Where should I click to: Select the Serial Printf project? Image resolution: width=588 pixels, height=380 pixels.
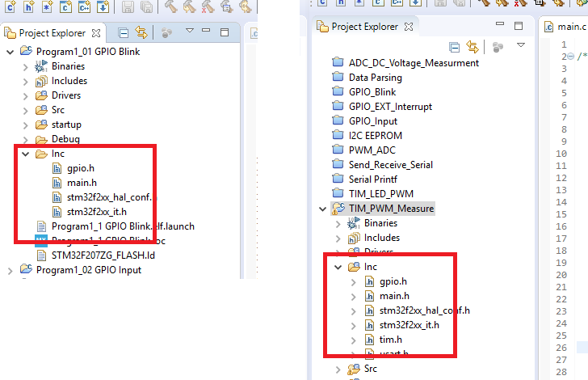(373, 179)
